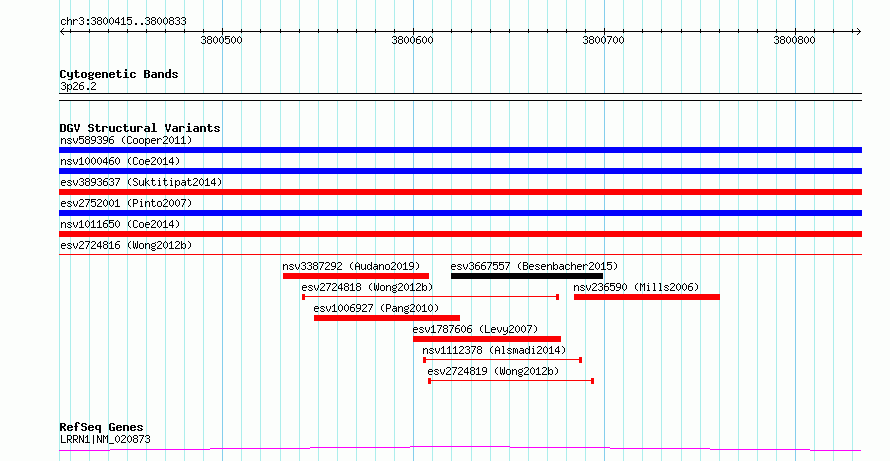
Task: Click the 3800700 ruler tick label
Action: pyautogui.click(x=603, y=40)
